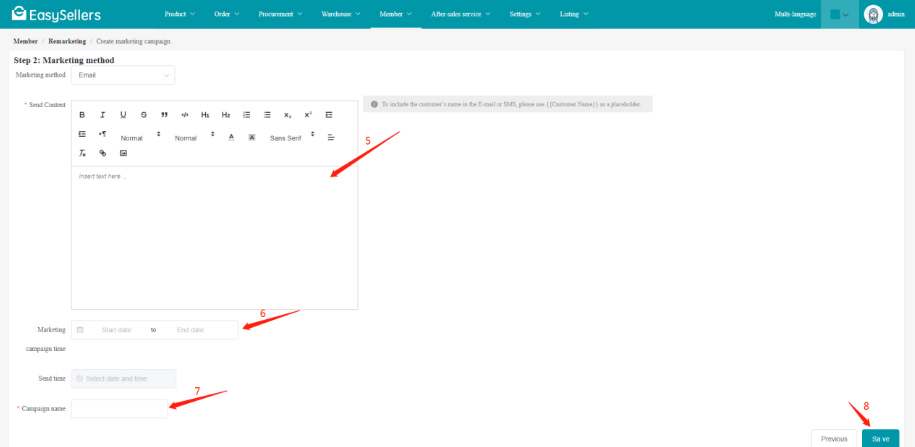Viewport: 915px width, 447px height.
Task: Click the Step 2: Marketing method heading
Action: pos(64,60)
